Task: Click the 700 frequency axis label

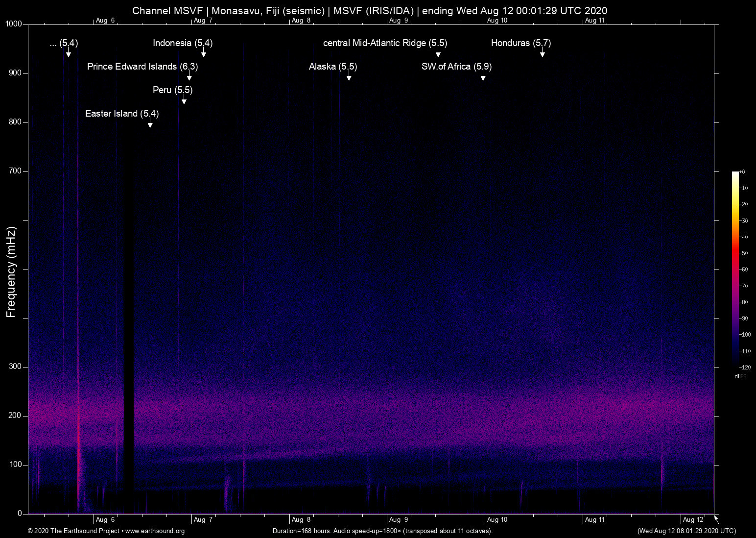Action: (16, 171)
